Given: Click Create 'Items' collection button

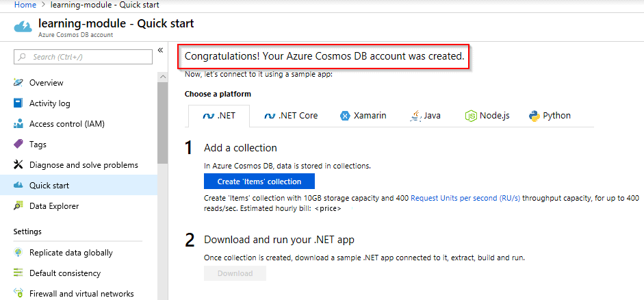Looking at the screenshot, I should (x=259, y=182).
